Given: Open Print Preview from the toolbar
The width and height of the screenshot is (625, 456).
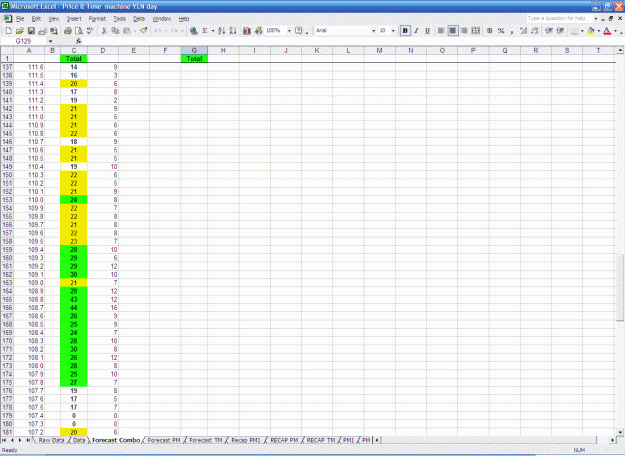Looking at the screenshot, I should pos(79,31).
